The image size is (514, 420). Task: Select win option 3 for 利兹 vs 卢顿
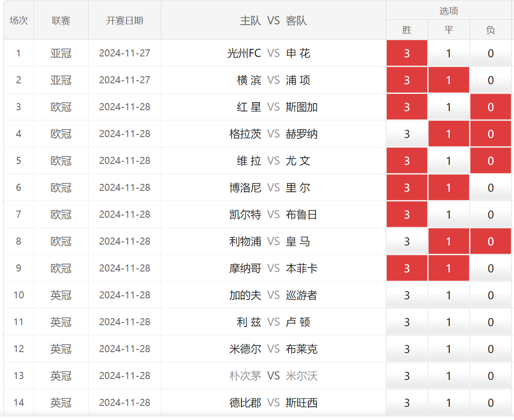point(407,322)
